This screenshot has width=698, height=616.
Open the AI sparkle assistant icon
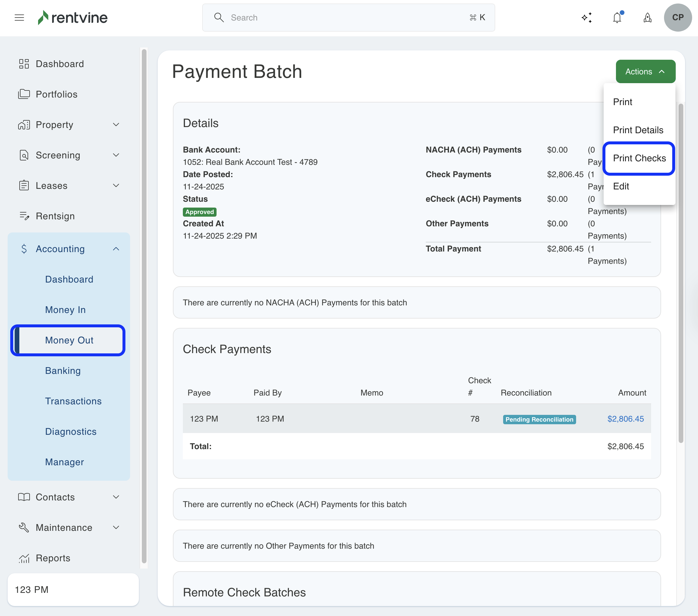pos(586,17)
